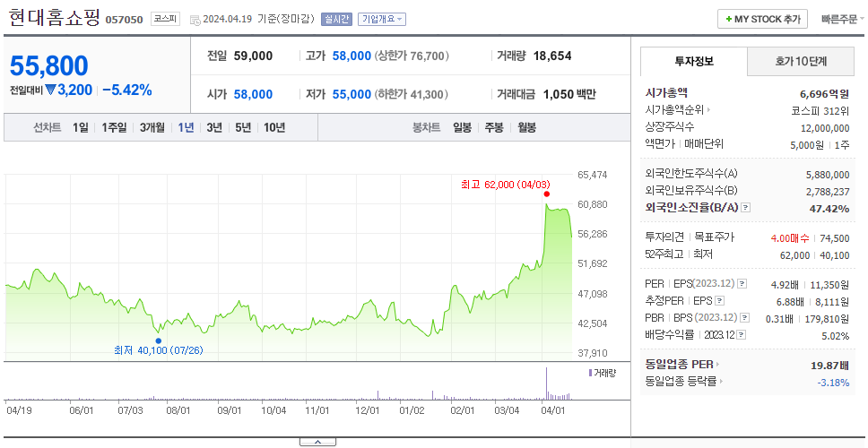The image size is (868, 448).
Task: Click the tall volume bar near 04/01
Action: tap(546, 383)
